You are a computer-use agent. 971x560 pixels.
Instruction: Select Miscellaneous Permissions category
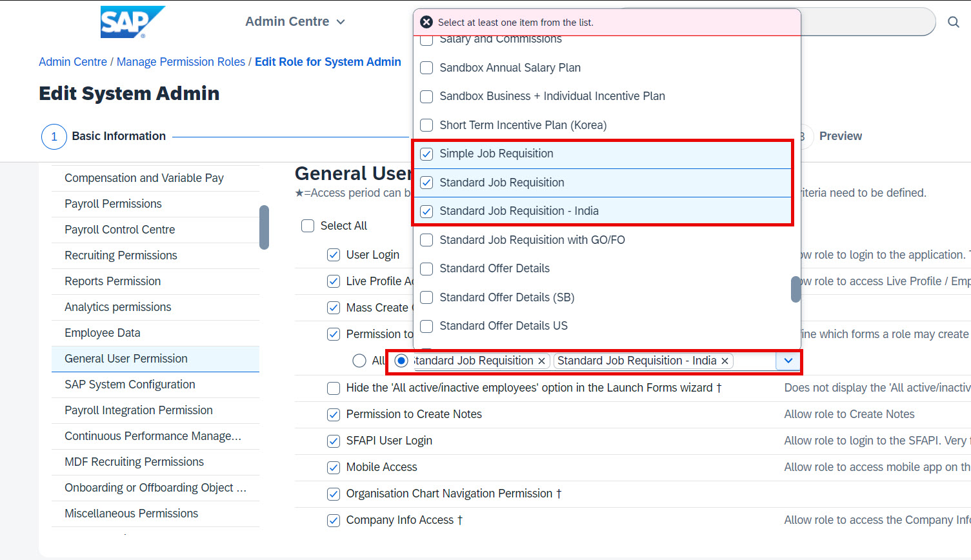[155, 514]
